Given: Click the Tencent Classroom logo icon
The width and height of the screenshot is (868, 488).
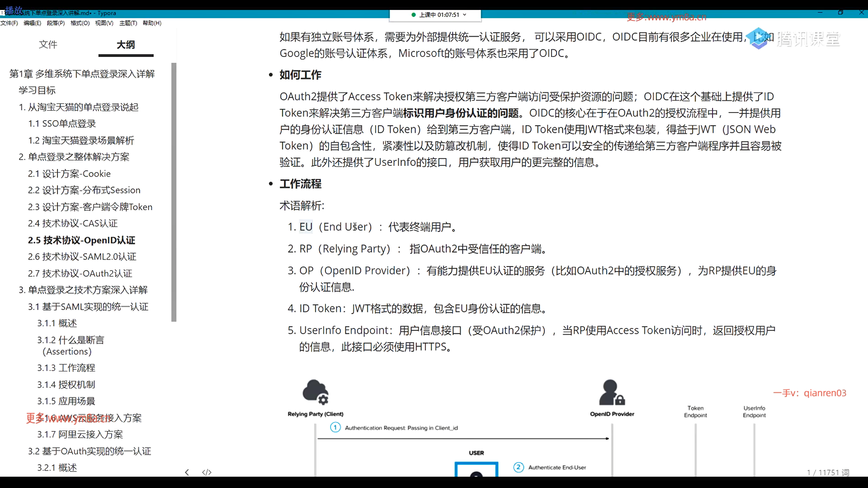Looking at the screenshot, I should [759, 39].
